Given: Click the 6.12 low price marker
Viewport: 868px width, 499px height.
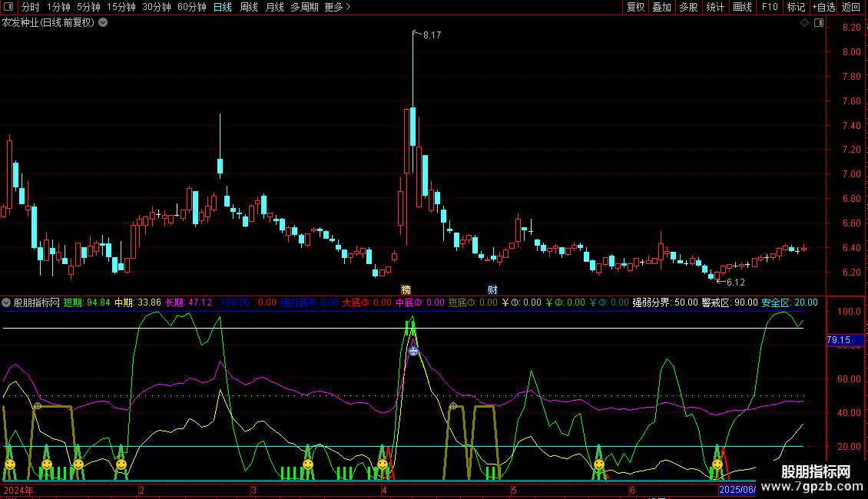Looking at the screenshot, I should pyautogui.click(x=735, y=283).
